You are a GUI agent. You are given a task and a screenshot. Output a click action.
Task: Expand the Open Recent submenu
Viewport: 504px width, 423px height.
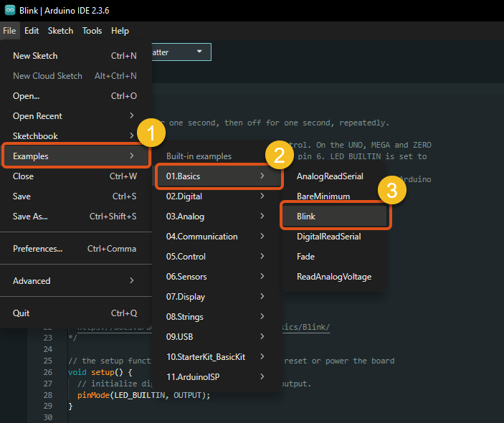click(x=76, y=116)
